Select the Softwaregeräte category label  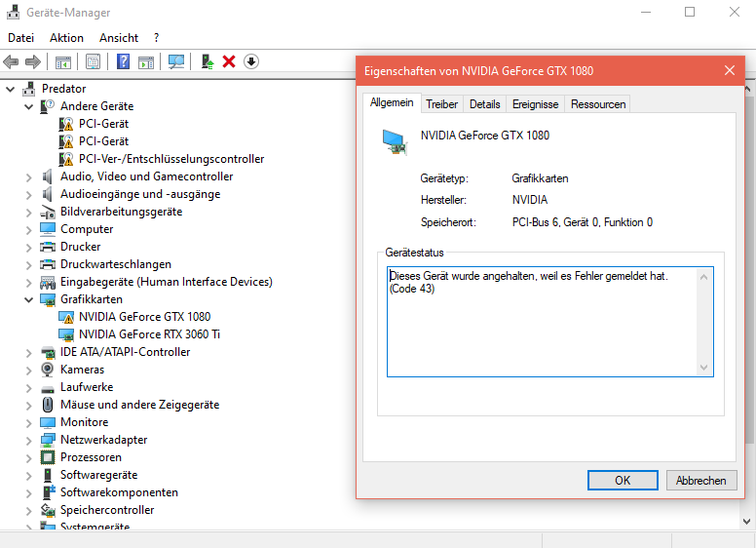point(98,475)
